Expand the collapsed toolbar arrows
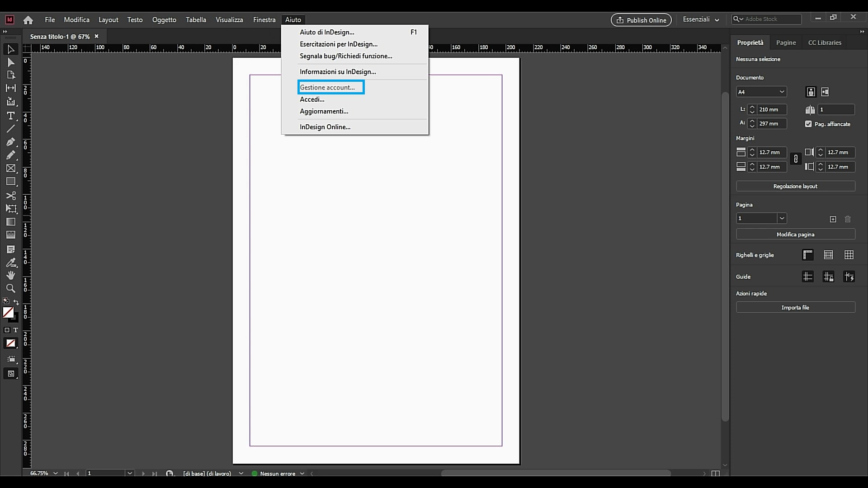 click(x=5, y=32)
